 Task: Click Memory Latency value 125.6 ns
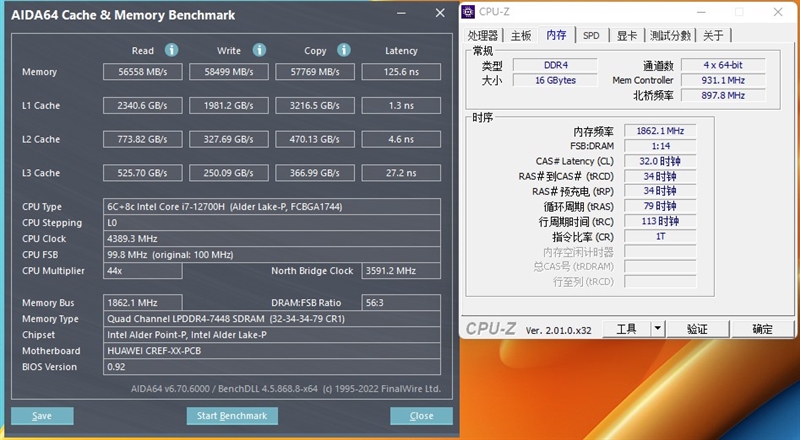coord(401,72)
